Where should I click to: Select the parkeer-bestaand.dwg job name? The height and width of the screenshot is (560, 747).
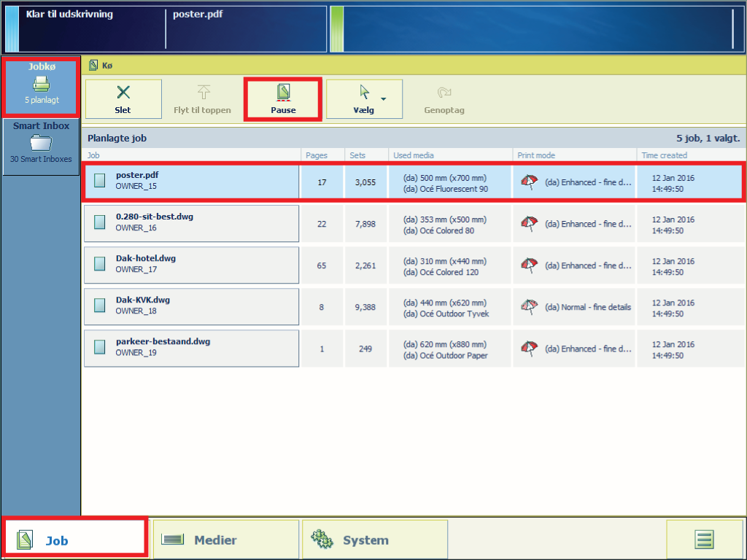[163, 341]
